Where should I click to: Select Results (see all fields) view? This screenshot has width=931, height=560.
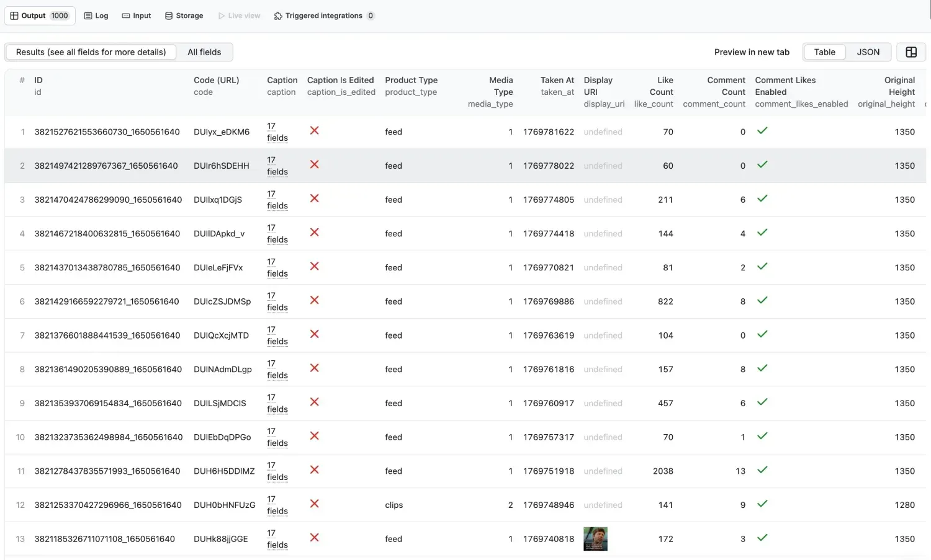point(91,52)
